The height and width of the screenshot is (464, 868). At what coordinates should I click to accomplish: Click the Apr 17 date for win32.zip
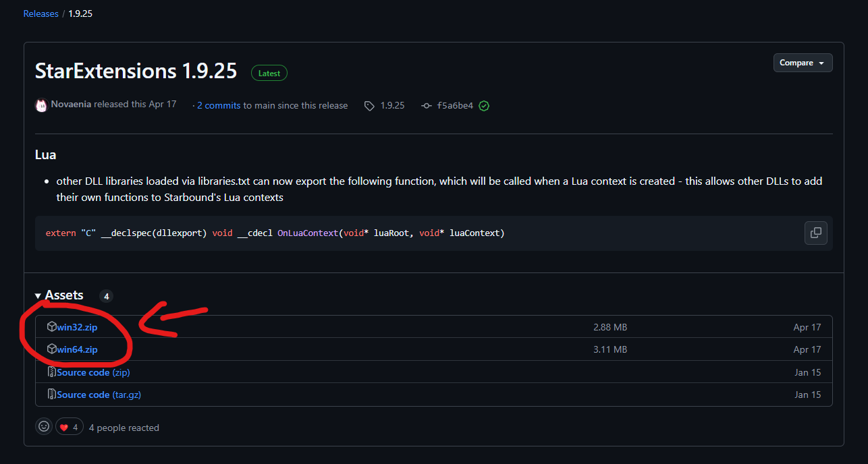807,327
